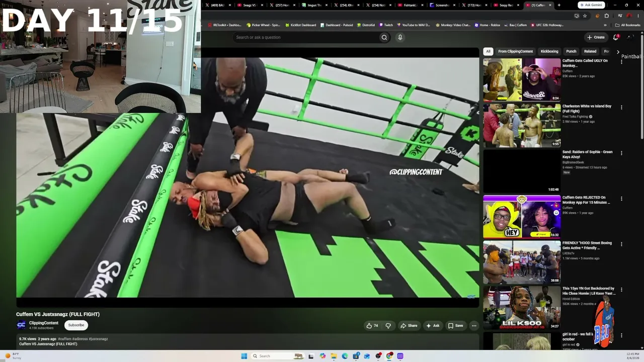The width and height of the screenshot is (644, 362).
Task: Open Chrome extensions puzzle icon
Action: click(606, 16)
